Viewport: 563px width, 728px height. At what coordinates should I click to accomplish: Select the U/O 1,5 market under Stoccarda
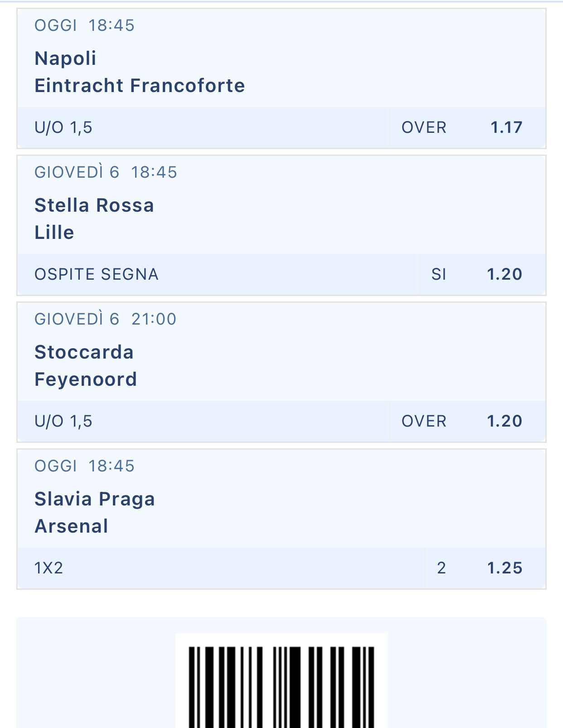pos(63,421)
